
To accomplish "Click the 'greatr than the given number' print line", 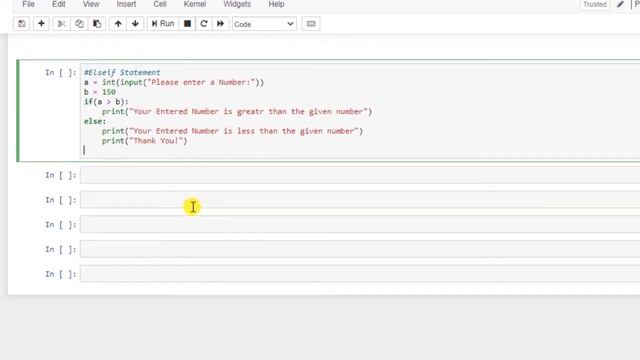I will (x=237, y=111).
